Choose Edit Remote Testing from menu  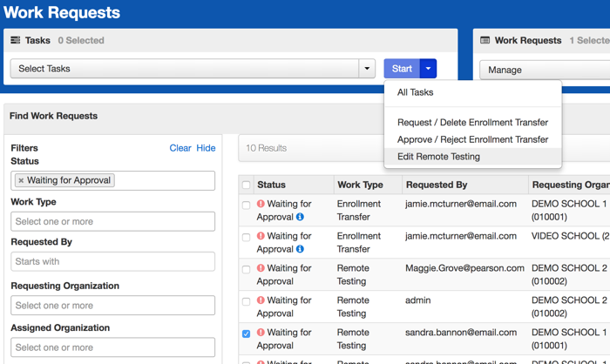tap(438, 157)
